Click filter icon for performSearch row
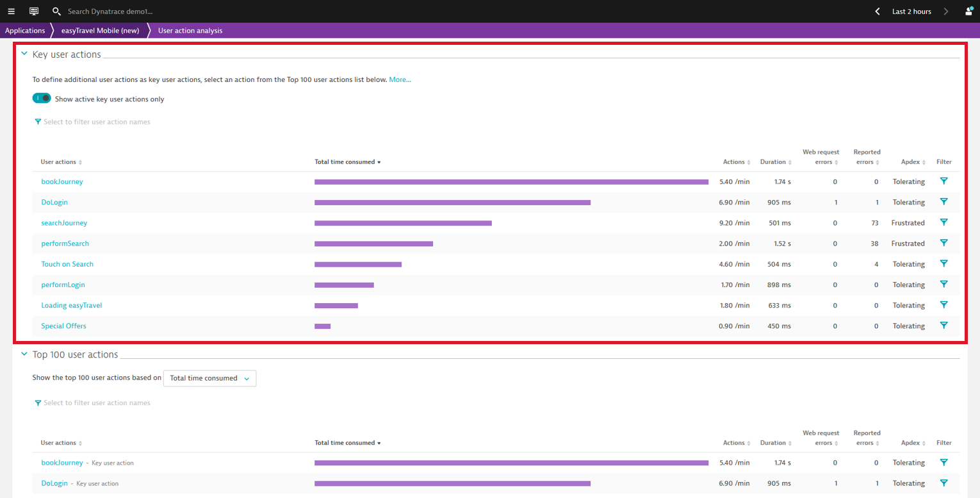Screen dimensions: 980x498 click(943, 243)
